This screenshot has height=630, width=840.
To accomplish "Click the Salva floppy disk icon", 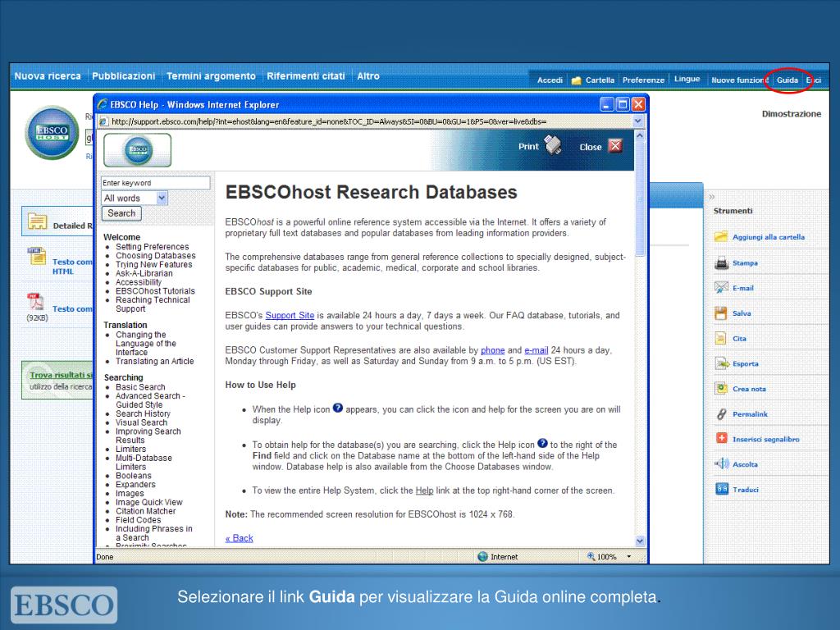I will [721, 313].
